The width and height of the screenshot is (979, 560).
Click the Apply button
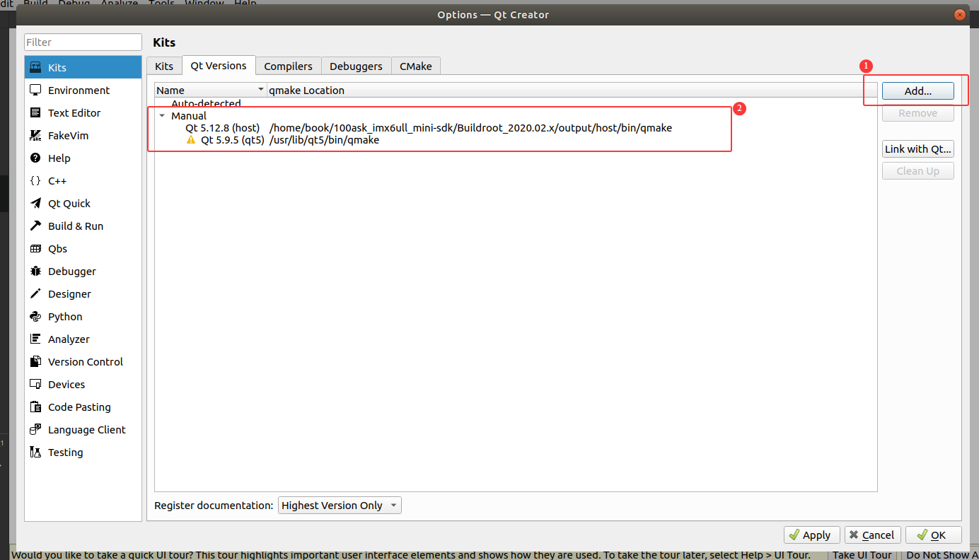coord(811,535)
